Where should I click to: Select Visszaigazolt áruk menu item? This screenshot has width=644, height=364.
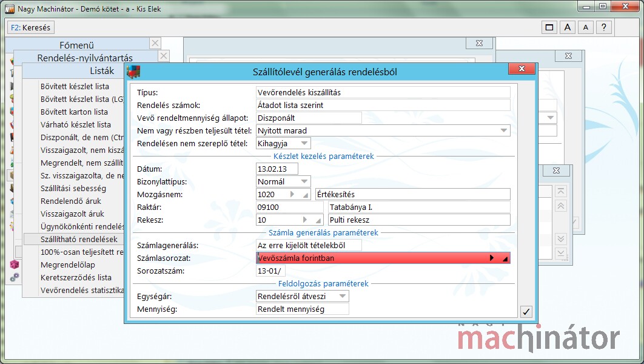point(72,214)
